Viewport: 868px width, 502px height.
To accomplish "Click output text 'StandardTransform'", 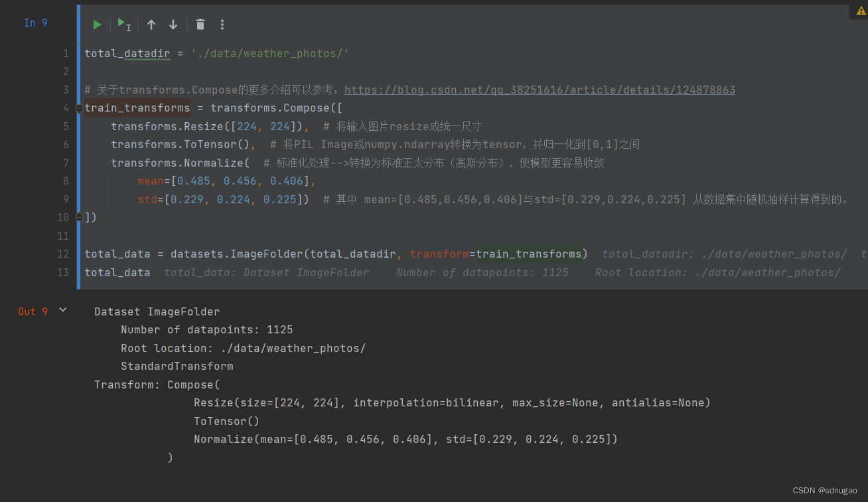I will [177, 366].
